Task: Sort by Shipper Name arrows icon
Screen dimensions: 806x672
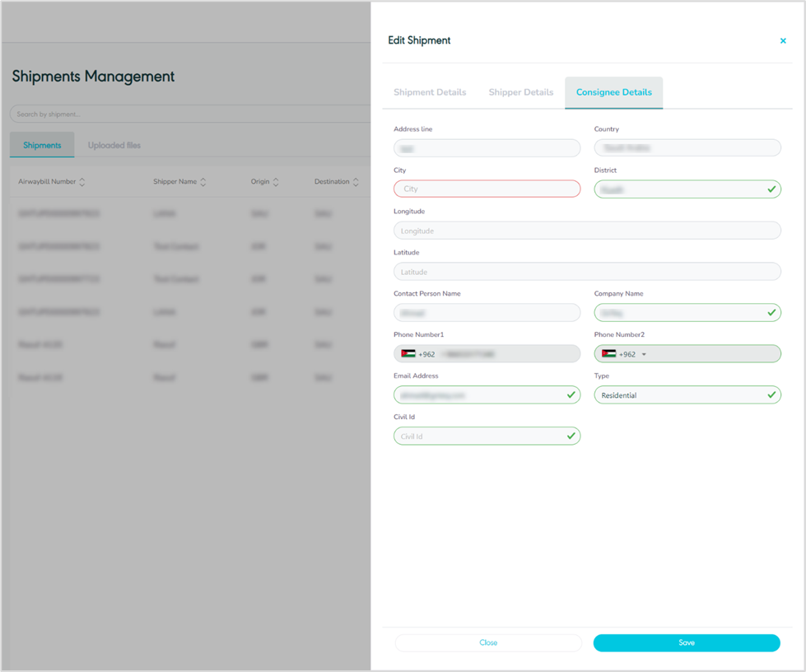Action: point(203,182)
